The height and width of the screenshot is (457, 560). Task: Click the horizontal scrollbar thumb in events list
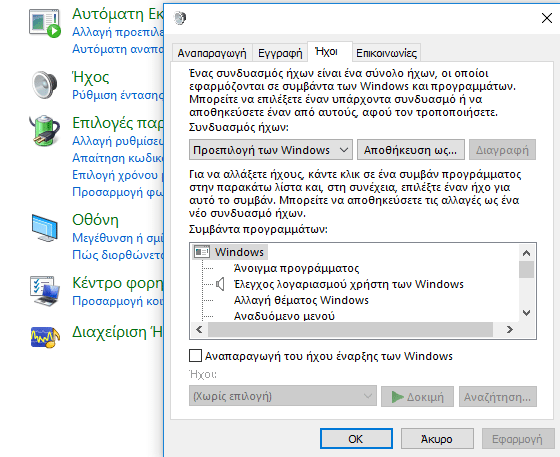click(351, 329)
